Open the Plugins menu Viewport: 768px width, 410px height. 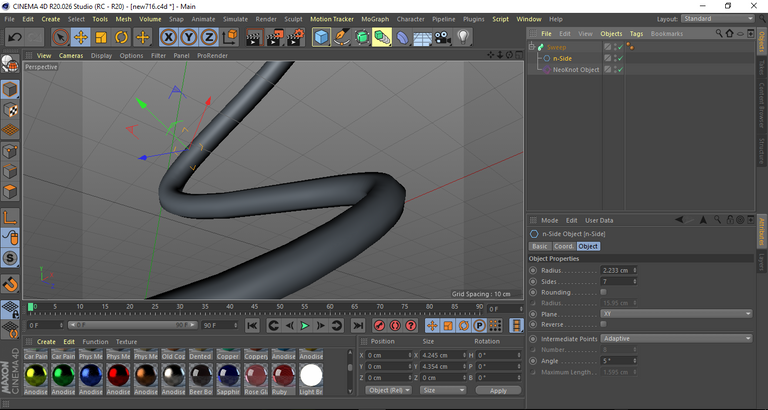coord(474,19)
